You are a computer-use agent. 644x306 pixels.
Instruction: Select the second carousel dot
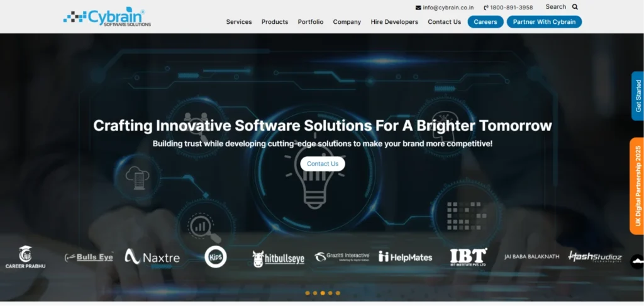click(315, 293)
